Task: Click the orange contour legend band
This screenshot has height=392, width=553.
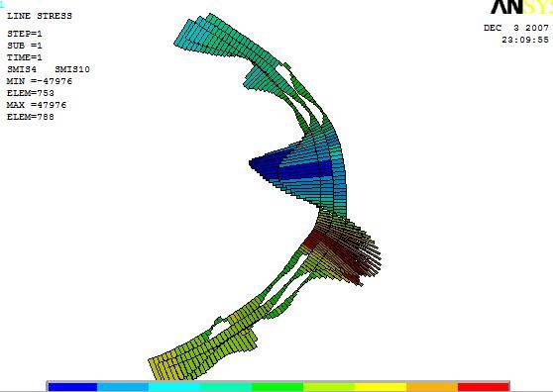Action: (x=432, y=387)
